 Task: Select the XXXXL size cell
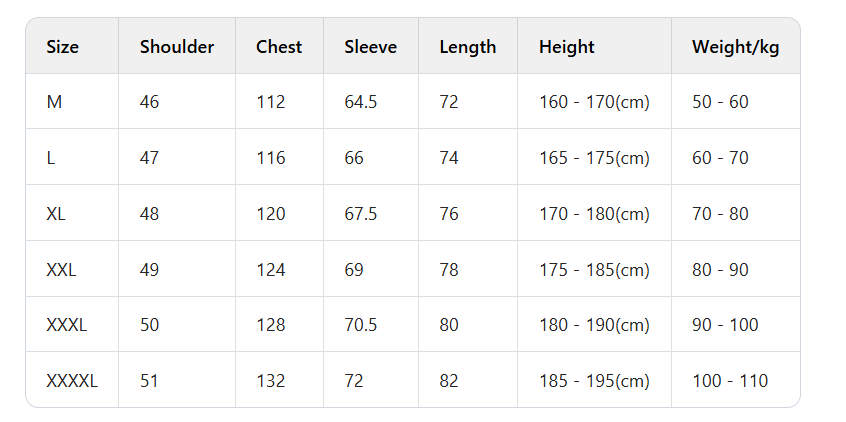tap(72, 381)
